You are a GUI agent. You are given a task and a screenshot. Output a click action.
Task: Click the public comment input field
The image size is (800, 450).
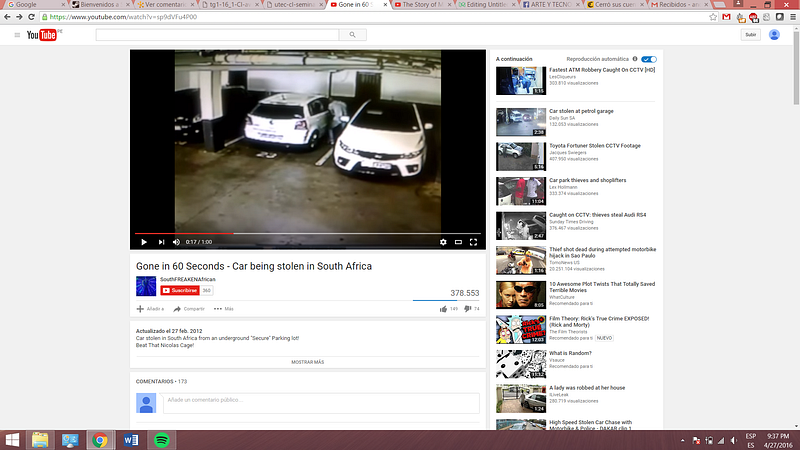[x=321, y=403]
